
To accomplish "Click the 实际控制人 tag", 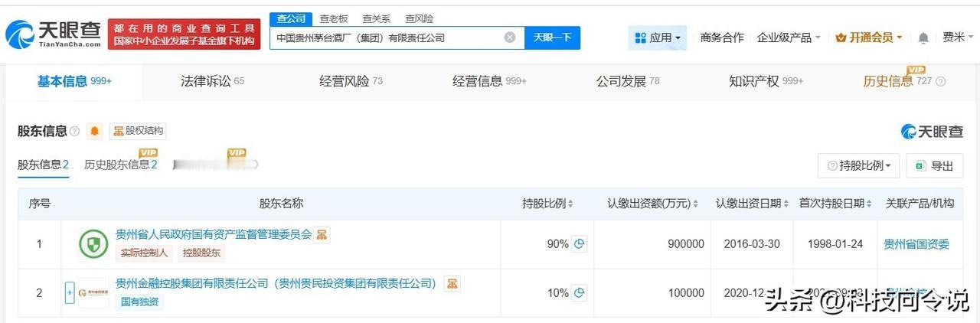I will coord(145,253).
